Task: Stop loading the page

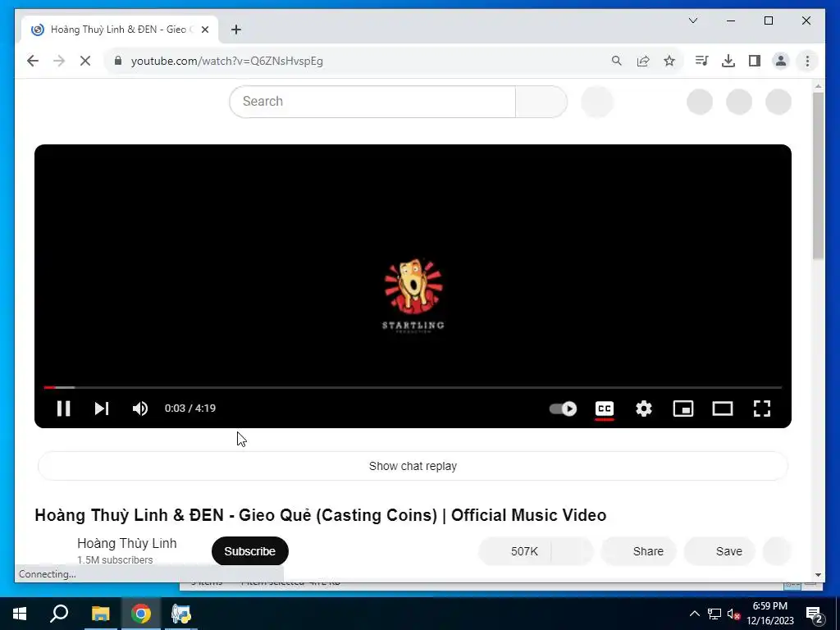Action: (85, 61)
